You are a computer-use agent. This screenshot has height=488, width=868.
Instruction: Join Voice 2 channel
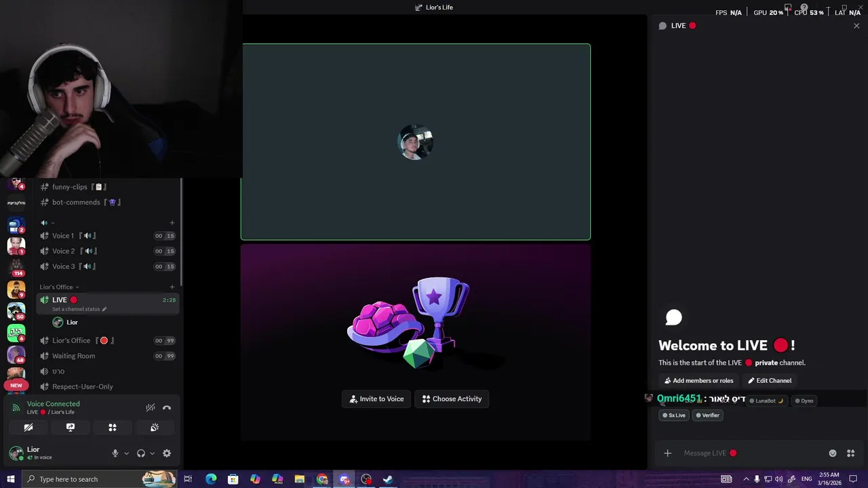[108, 251]
